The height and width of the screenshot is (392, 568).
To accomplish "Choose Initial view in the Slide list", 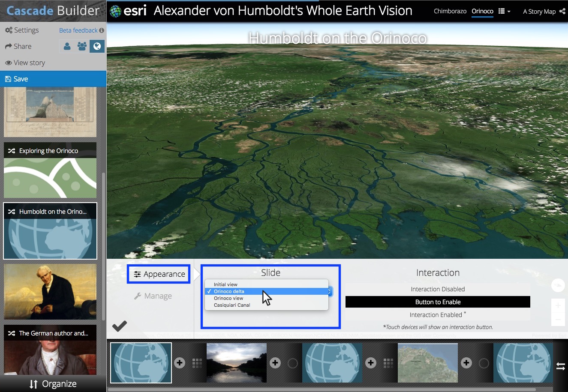I will [x=267, y=284].
